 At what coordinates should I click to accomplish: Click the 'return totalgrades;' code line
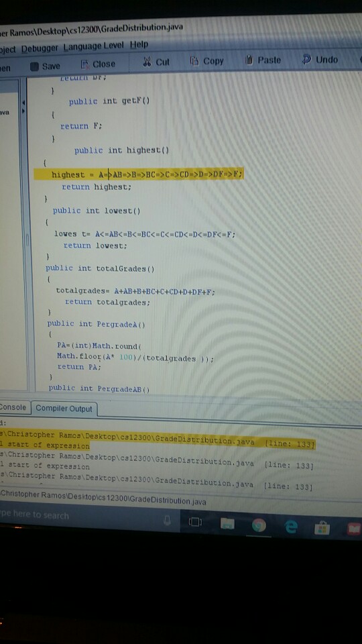pyautogui.click(x=107, y=303)
